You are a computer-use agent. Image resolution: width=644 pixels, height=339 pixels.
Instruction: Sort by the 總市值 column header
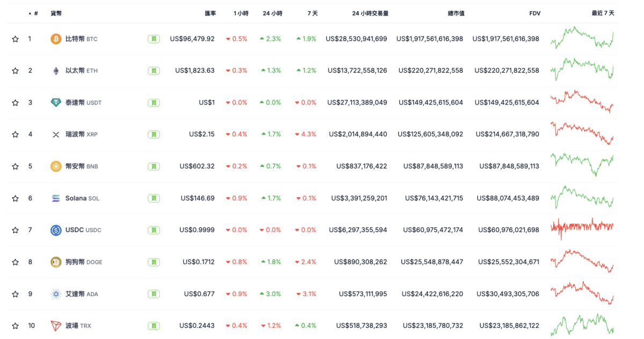coord(456,13)
